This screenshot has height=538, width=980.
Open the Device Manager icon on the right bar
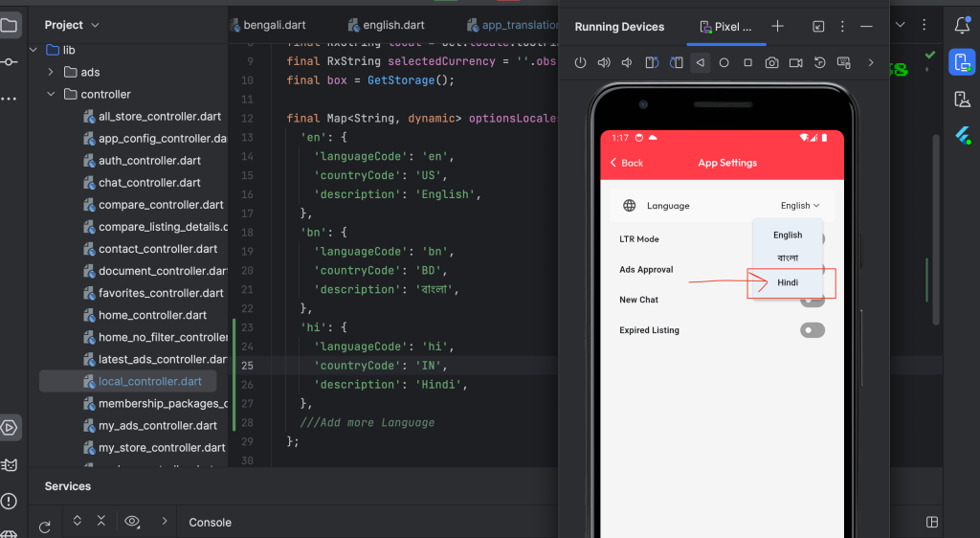(963, 99)
